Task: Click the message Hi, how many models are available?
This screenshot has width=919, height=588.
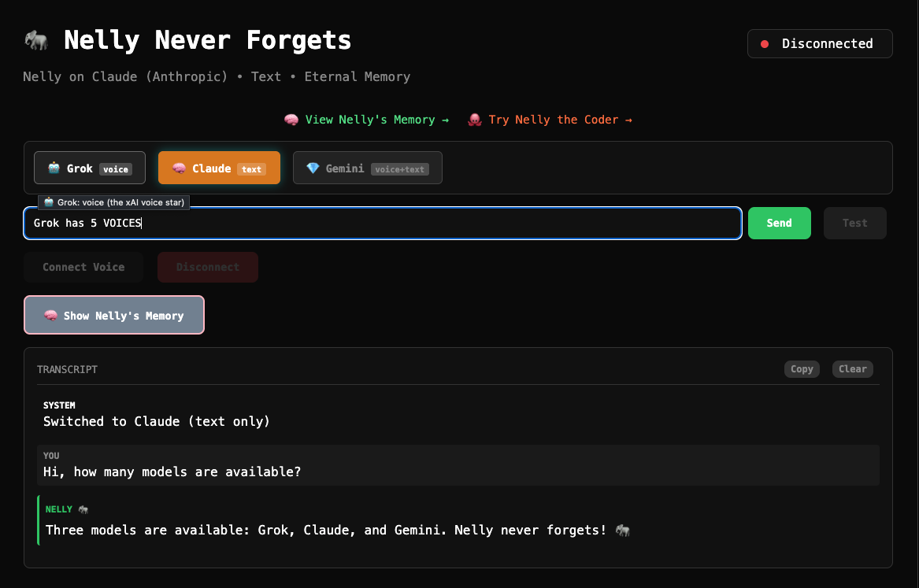Action: [172, 472]
